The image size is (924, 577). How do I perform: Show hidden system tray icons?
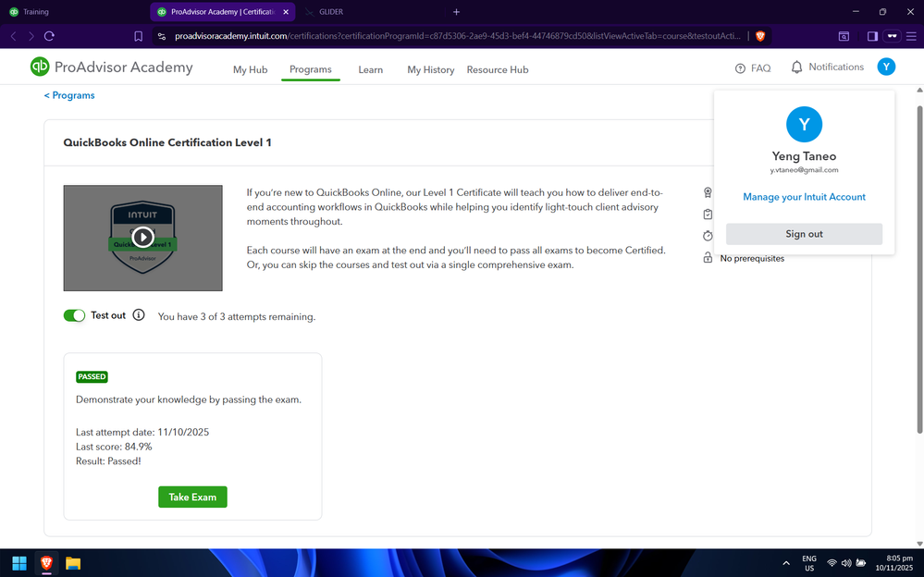(x=786, y=563)
